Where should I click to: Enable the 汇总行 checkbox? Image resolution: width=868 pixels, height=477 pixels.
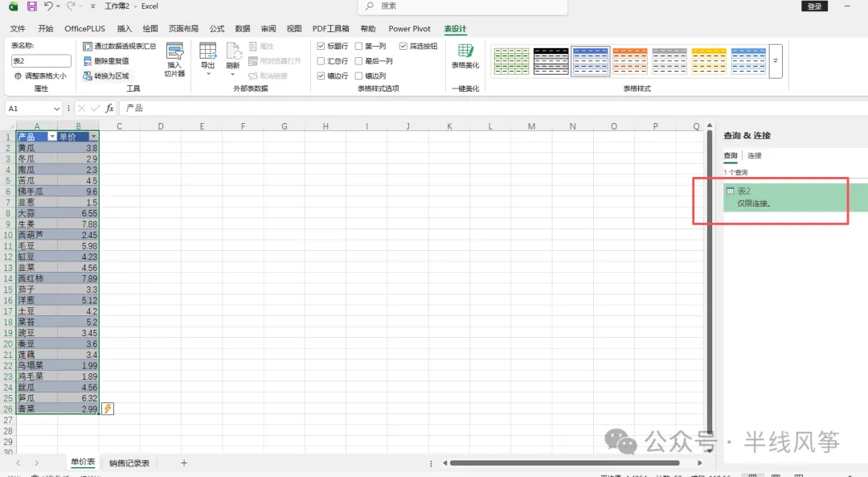pos(321,61)
